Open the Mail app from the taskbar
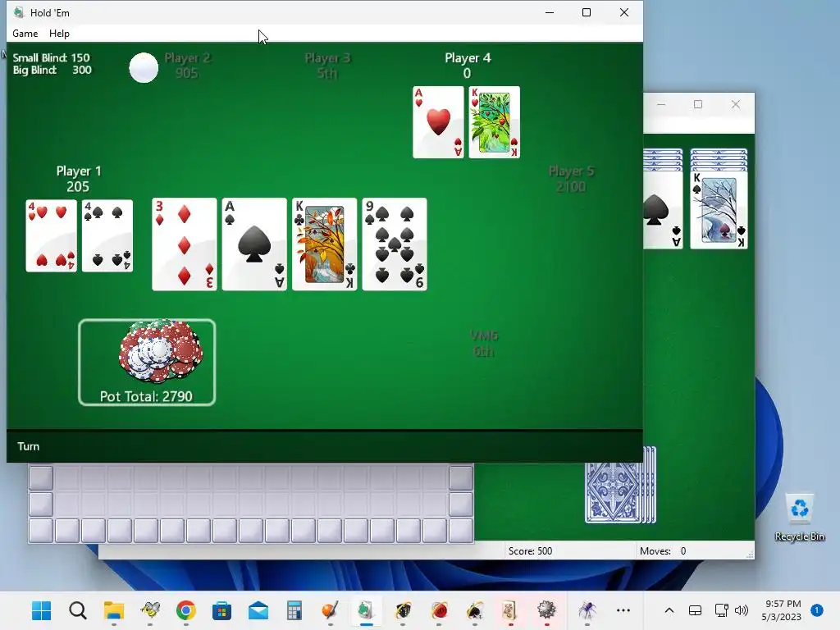The image size is (840, 630). pyautogui.click(x=258, y=610)
